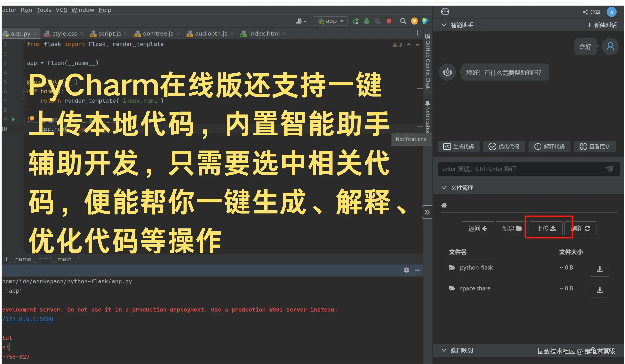The width and height of the screenshot is (625, 364).
Task: Hide the run panel with minus icon
Action: pyautogui.click(x=417, y=270)
